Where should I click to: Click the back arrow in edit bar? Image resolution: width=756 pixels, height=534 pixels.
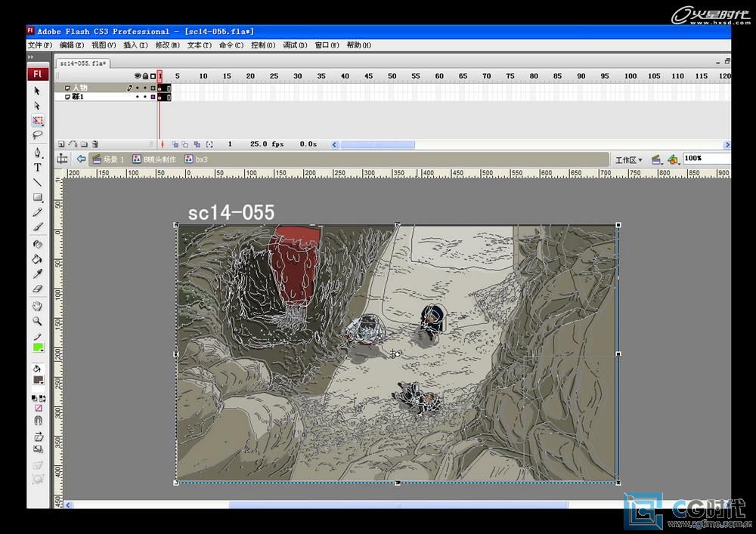click(x=81, y=159)
